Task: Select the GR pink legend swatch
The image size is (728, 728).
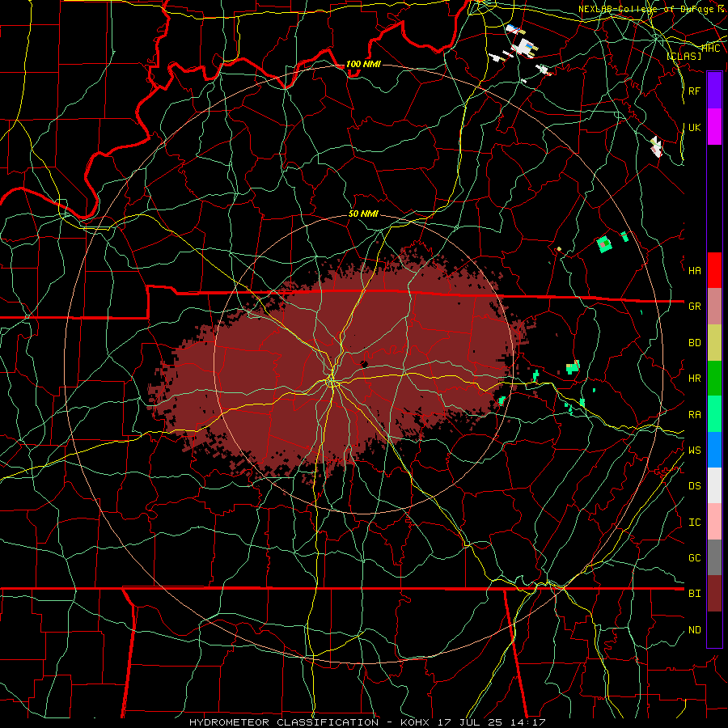Action: (714, 306)
